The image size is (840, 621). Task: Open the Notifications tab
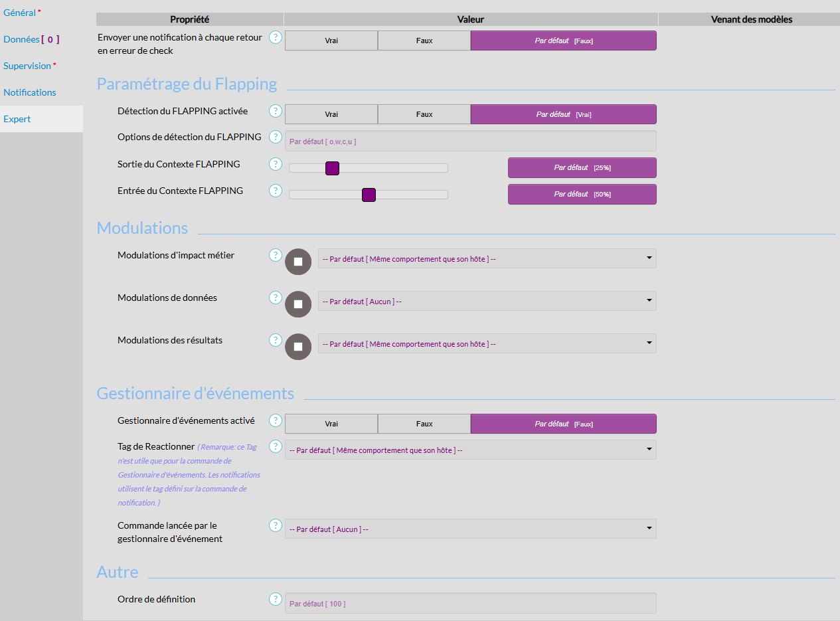[x=30, y=92]
